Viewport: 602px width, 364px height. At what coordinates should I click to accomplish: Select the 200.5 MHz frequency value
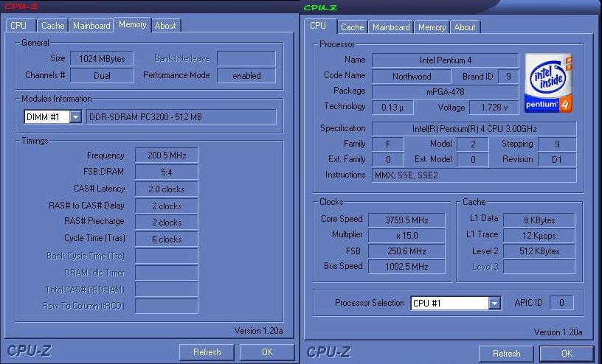[167, 155]
